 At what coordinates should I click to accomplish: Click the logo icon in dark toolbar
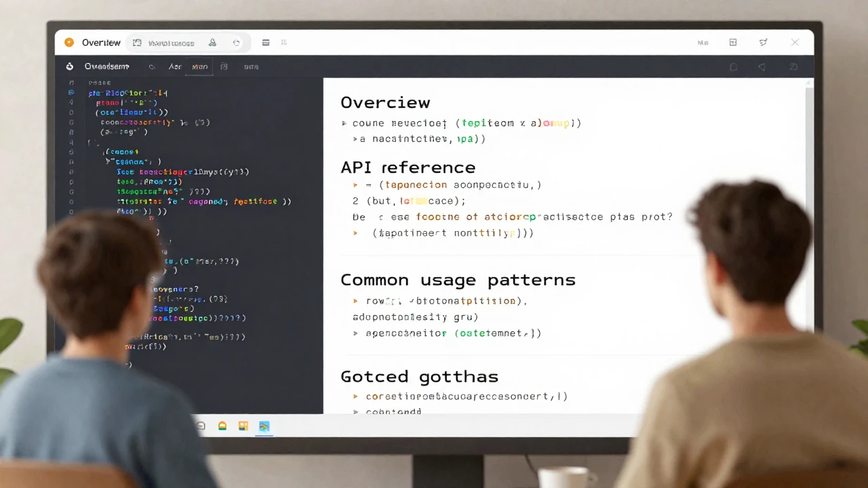click(69, 66)
